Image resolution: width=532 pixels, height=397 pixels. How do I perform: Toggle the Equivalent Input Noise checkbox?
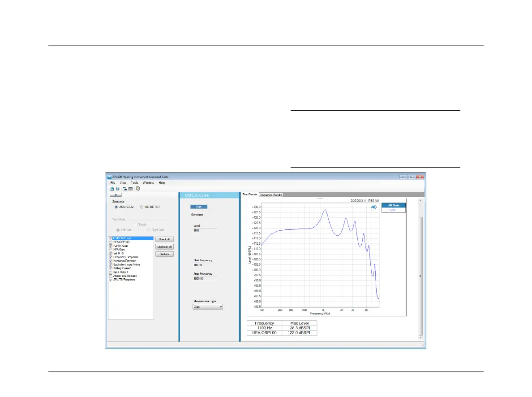pyautogui.click(x=111, y=264)
